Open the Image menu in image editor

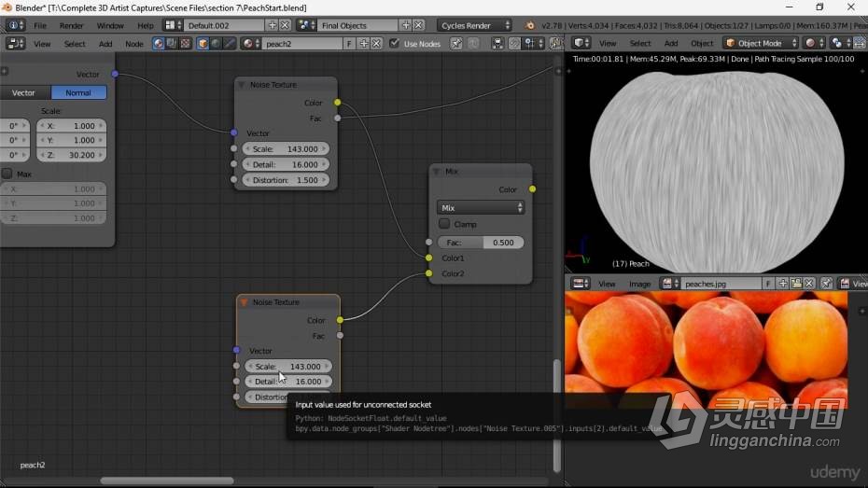pyautogui.click(x=640, y=284)
